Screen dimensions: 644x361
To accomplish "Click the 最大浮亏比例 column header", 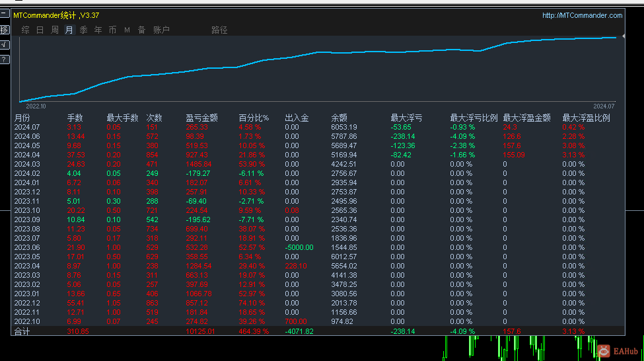I will coord(474,118).
